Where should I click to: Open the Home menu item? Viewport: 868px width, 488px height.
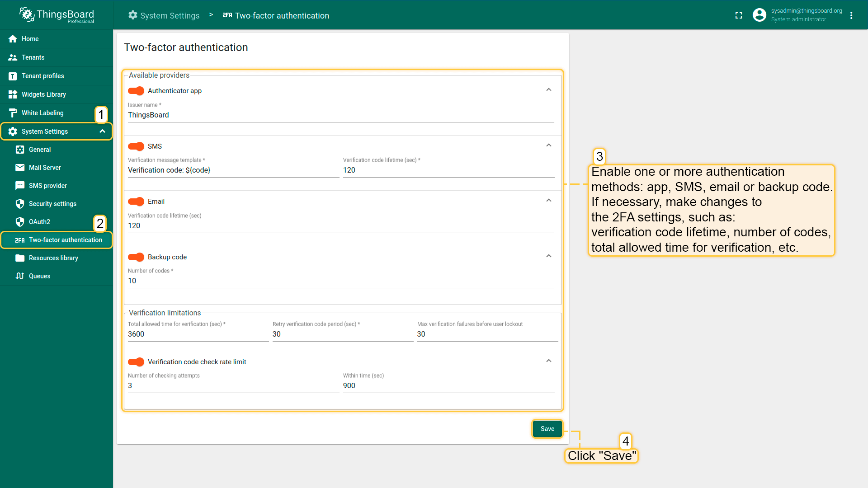57,39
